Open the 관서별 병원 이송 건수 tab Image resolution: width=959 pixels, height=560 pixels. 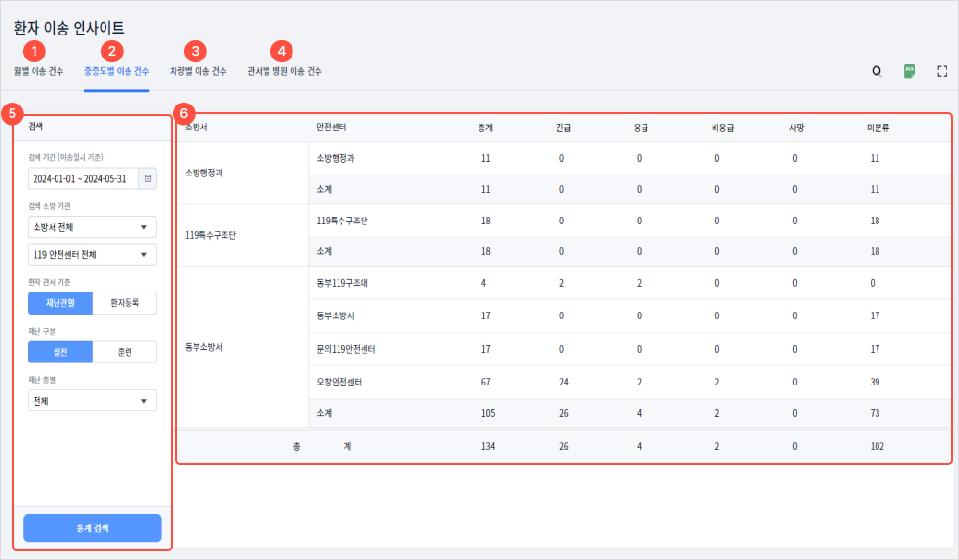pos(285,72)
